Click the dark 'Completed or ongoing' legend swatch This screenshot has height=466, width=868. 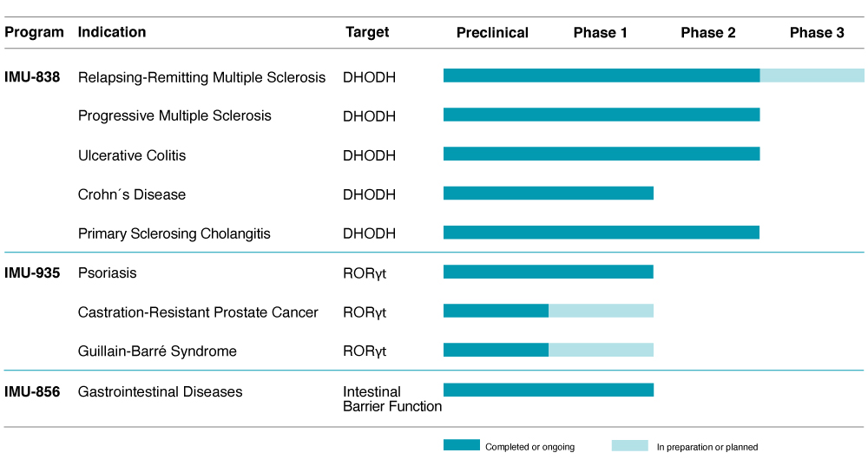click(461, 445)
